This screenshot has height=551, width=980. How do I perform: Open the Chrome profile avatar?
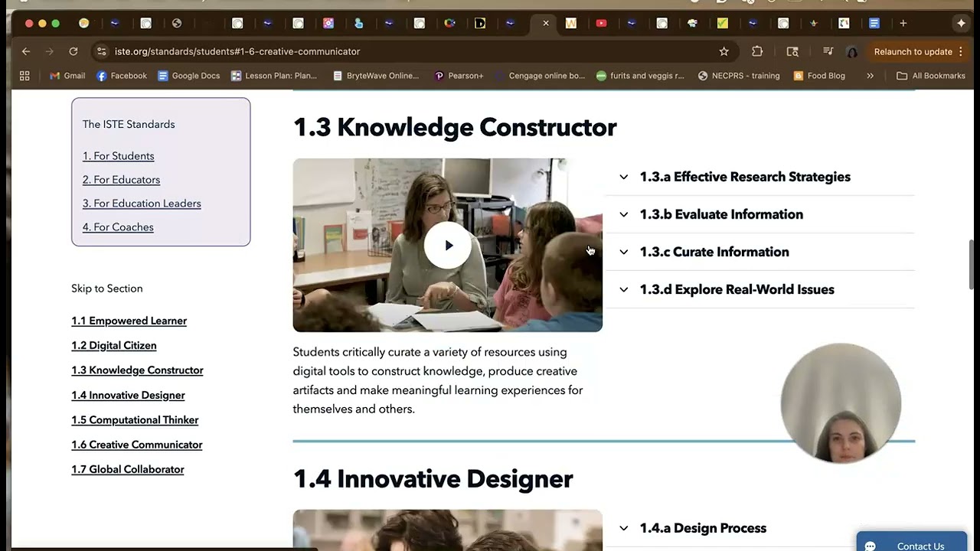click(852, 52)
